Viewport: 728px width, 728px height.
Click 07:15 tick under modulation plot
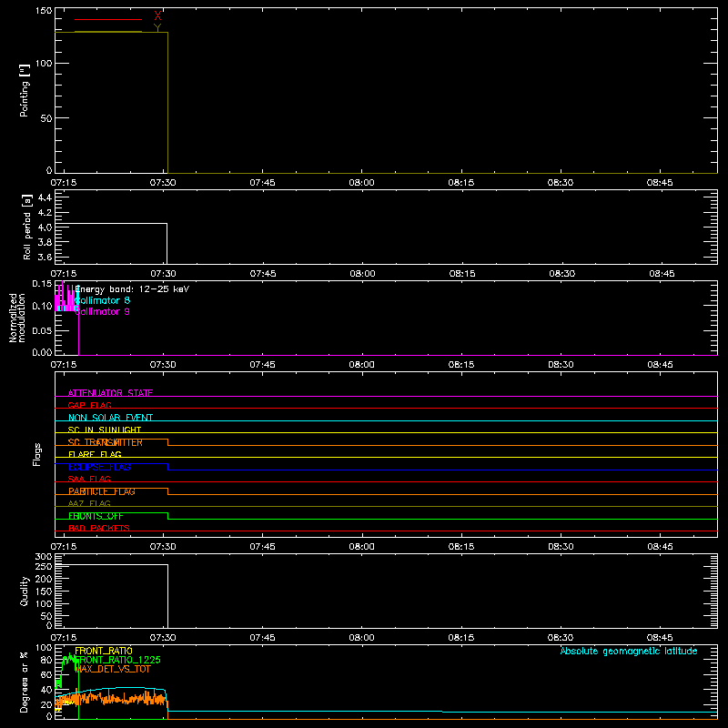[64, 365]
